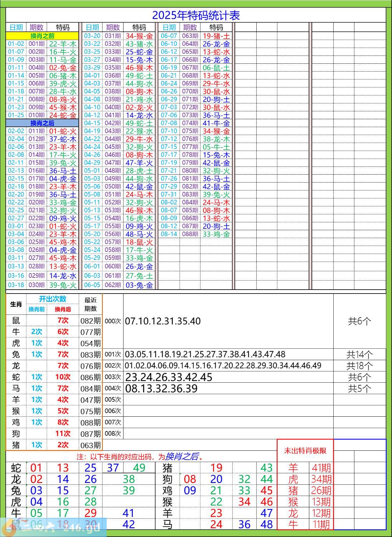Click the red 5次 count for 猴
392x537 pixels.
(x=63, y=411)
